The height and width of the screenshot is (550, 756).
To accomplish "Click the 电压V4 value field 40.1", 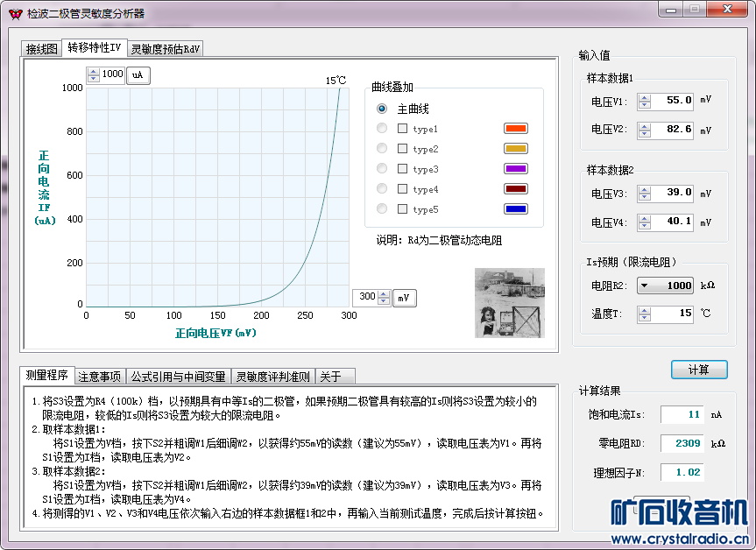I will 672,222.
